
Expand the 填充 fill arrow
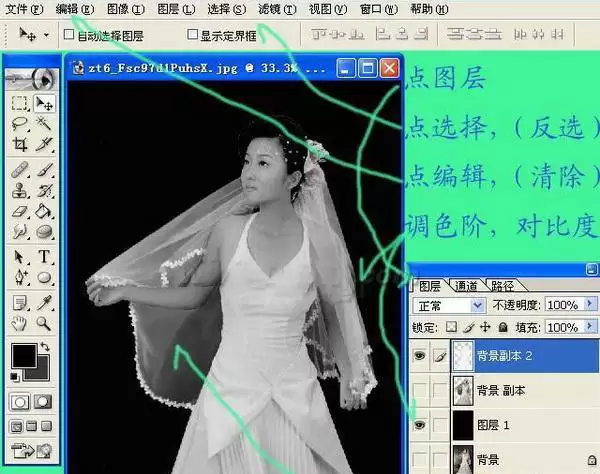pos(590,327)
